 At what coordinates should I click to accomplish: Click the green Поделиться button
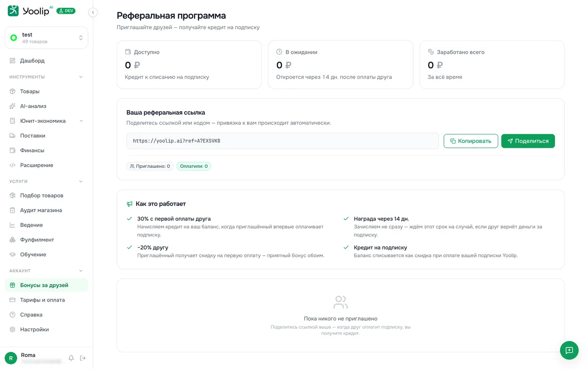pyautogui.click(x=528, y=141)
